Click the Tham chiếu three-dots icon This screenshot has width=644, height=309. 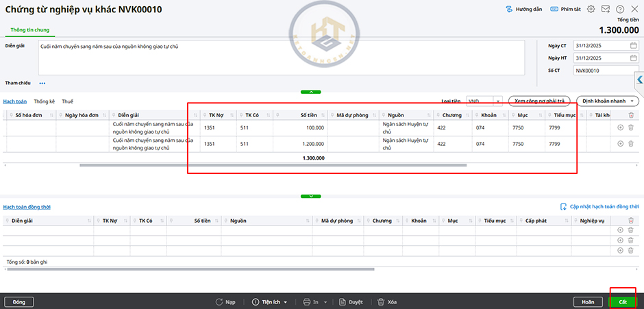(x=42, y=83)
